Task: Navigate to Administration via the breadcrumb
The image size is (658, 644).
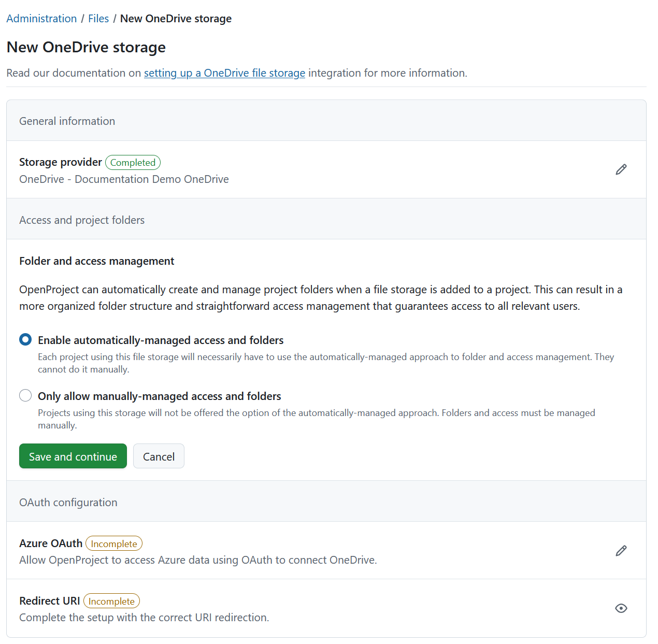Action: [41, 18]
